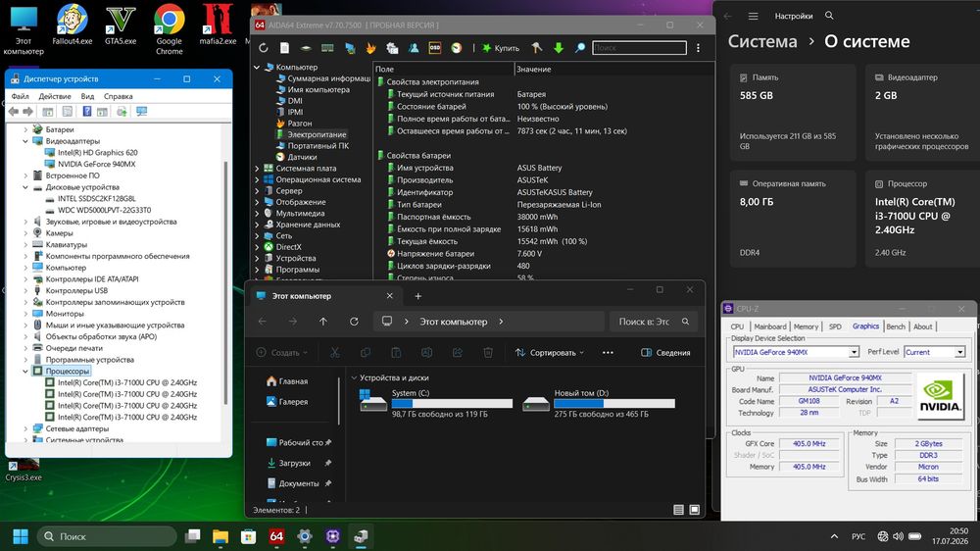Click the scan hardware monitor icon in Device Manager
The width and height of the screenshot is (980, 551).
(142, 112)
